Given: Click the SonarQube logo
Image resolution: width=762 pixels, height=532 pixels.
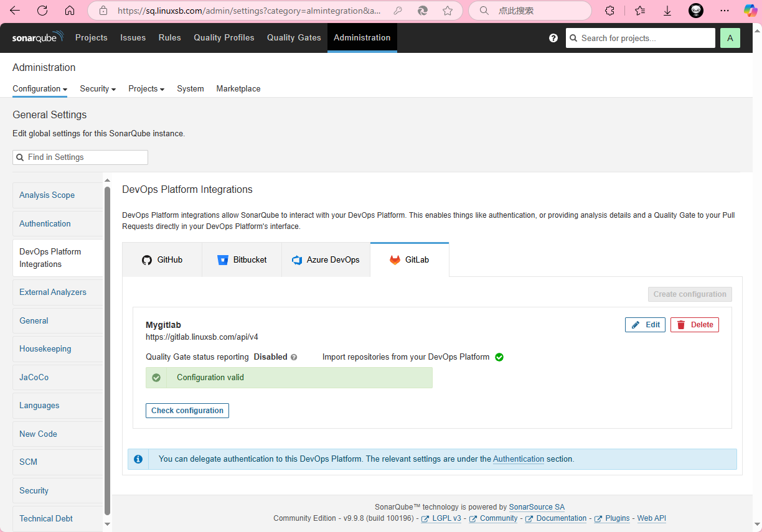Looking at the screenshot, I should (37, 37).
